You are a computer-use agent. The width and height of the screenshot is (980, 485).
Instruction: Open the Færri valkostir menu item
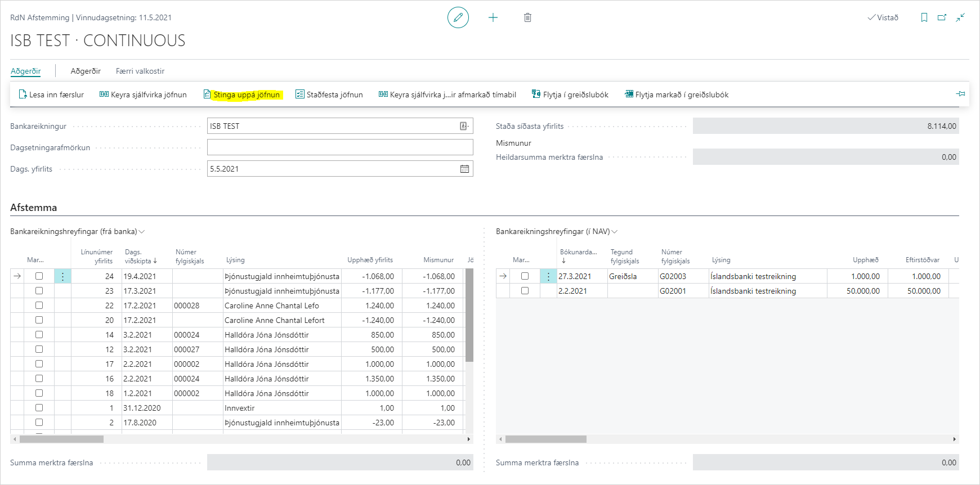click(x=140, y=71)
